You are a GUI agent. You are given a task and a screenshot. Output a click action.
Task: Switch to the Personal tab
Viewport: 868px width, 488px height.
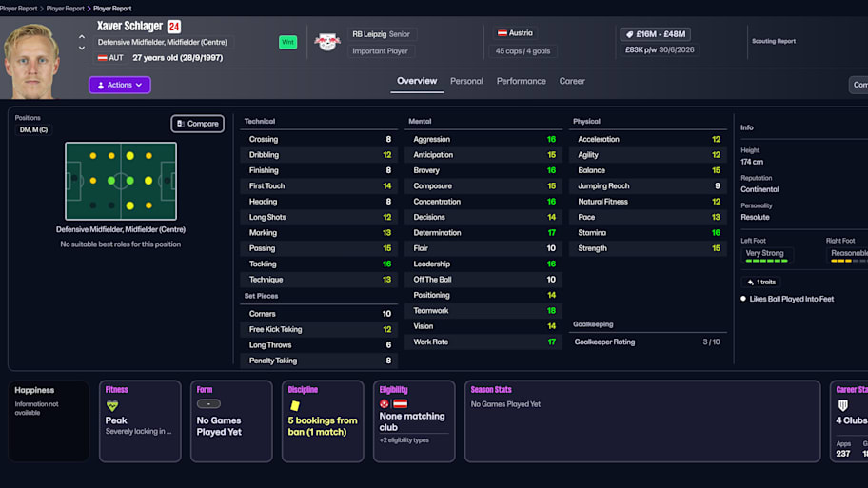coord(466,81)
